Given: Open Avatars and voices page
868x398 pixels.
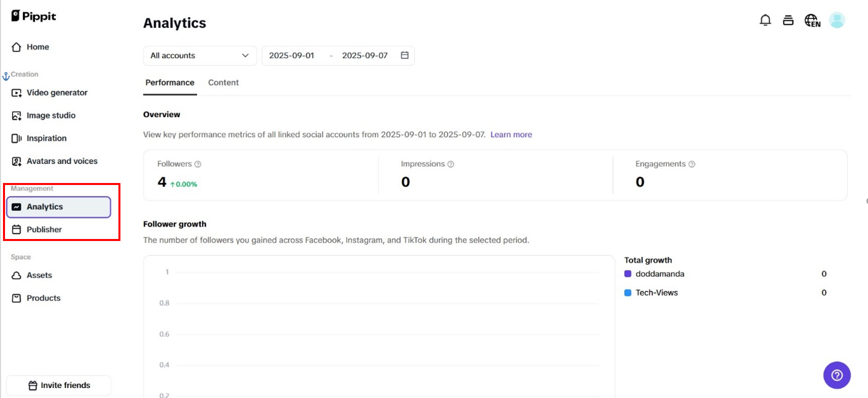Looking at the screenshot, I should point(61,161).
